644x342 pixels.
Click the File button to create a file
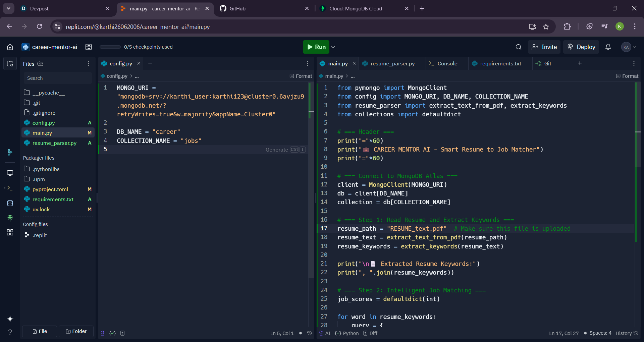[40, 331]
